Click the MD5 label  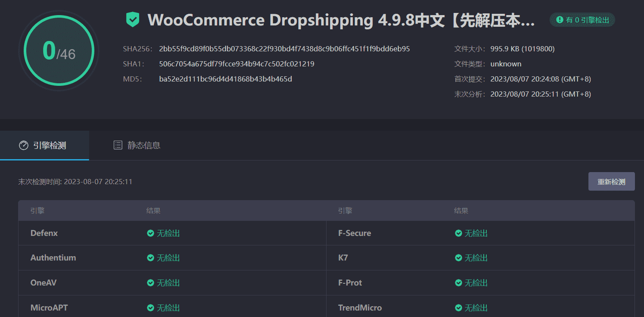(x=133, y=79)
